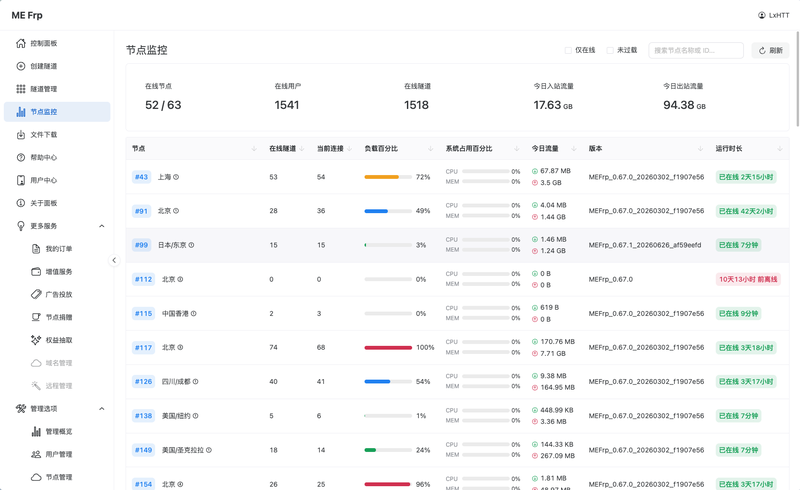Click the info icon beside 四川/成都
800x490 pixels.
point(195,382)
